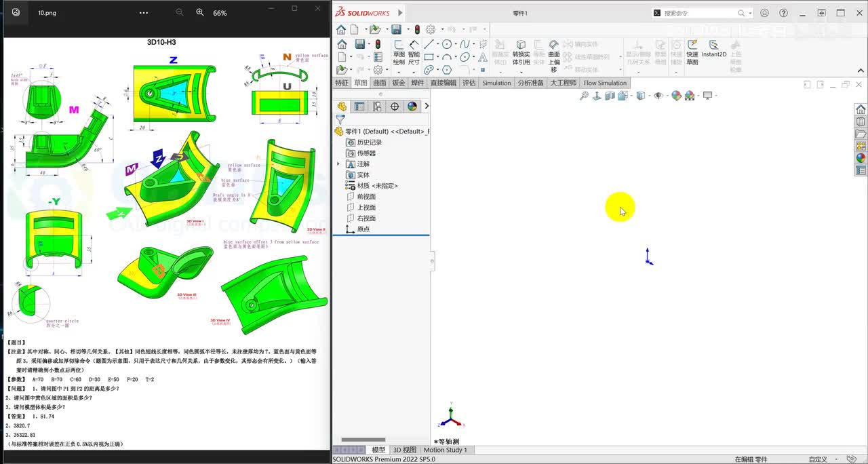The width and height of the screenshot is (868, 464).
Task: Open the Circle tool dropdown arrow
Action: click(456, 44)
